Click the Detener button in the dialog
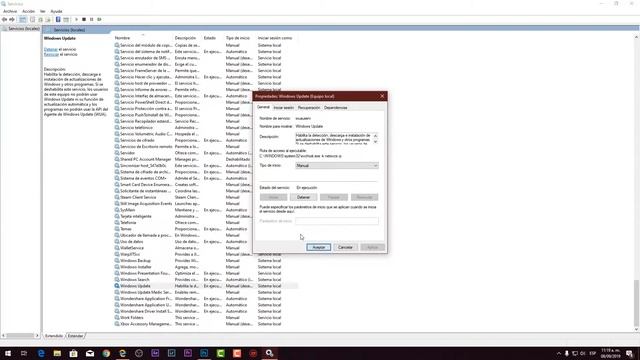The height and width of the screenshot is (360, 640). click(303, 197)
